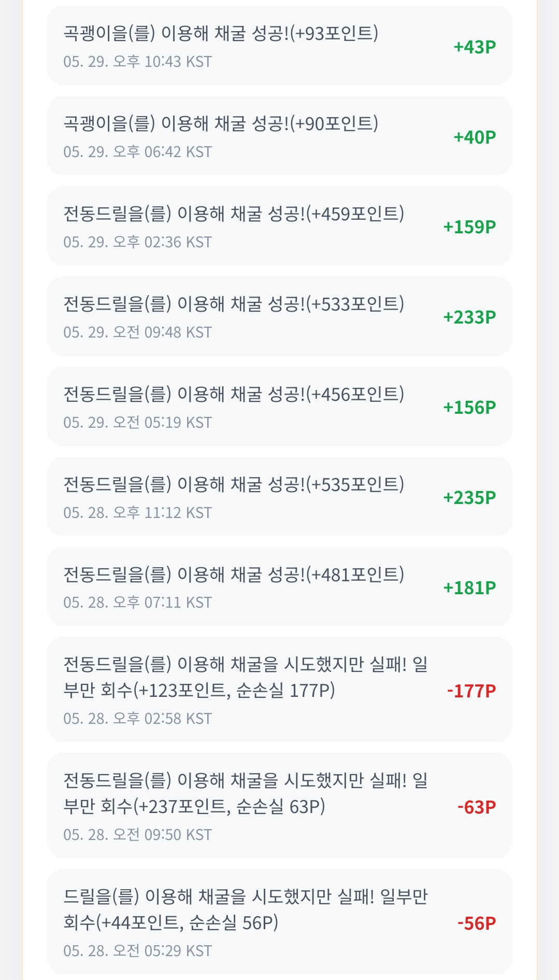Click the +235P green point amount

pos(469,498)
